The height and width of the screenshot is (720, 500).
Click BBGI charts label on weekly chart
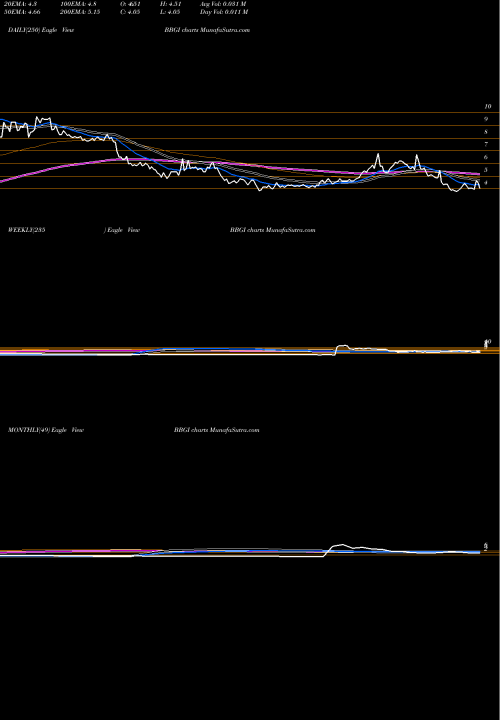272,230
